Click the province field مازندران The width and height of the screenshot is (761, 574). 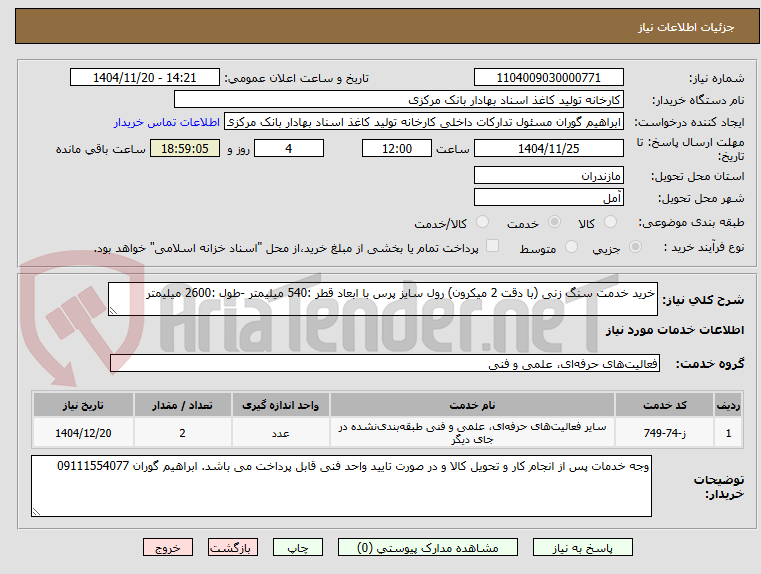tap(548, 176)
